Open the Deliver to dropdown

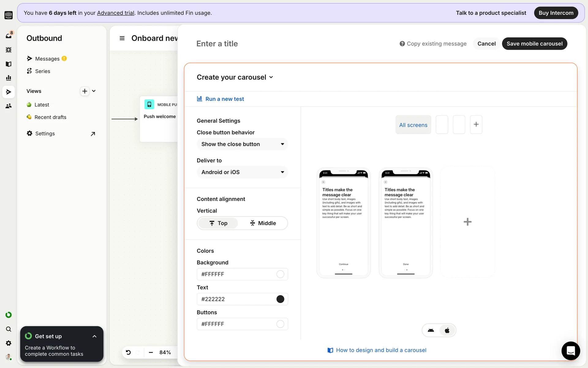tap(242, 172)
